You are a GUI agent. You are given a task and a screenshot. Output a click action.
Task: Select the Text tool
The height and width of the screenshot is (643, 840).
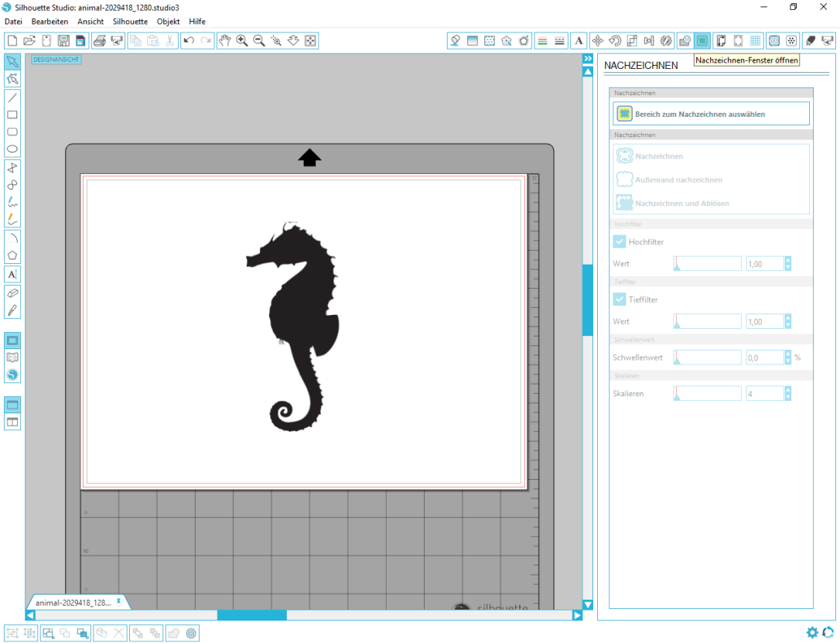[12, 274]
